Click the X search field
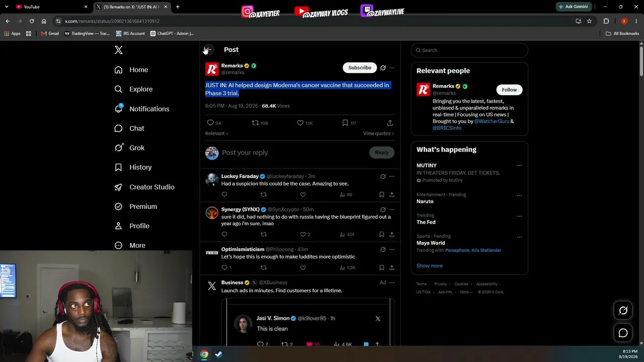The width and height of the screenshot is (644, 362). pyautogui.click(x=469, y=50)
